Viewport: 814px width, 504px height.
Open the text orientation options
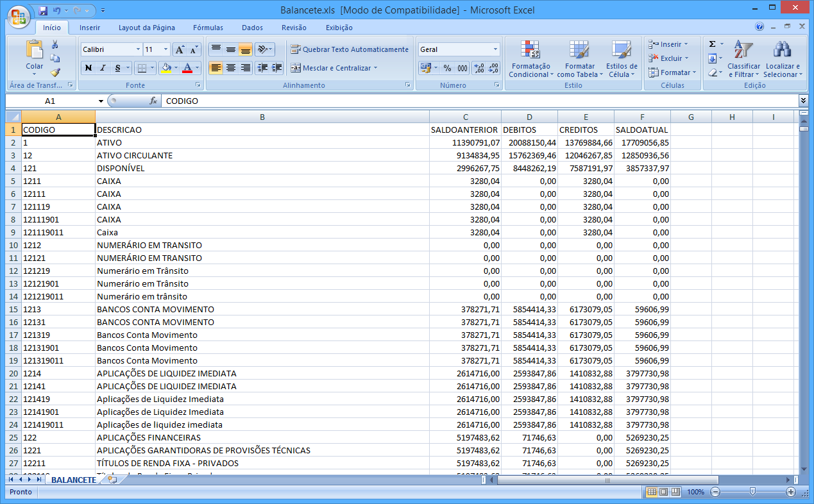[x=264, y=49]
